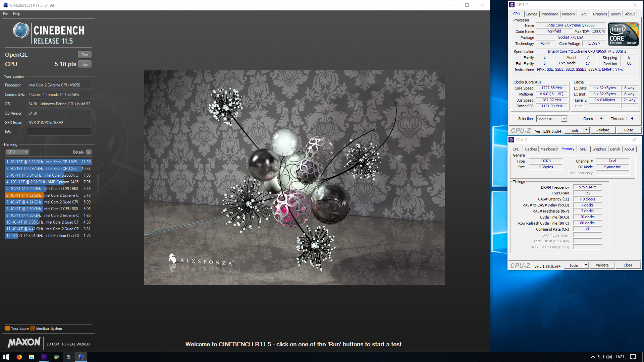Click the Info input field
The height and width of the screenshot is (362, 644).
coord(59,132)
